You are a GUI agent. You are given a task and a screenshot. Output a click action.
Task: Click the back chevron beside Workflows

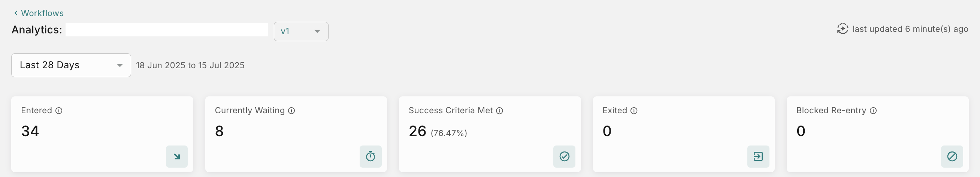16,13
